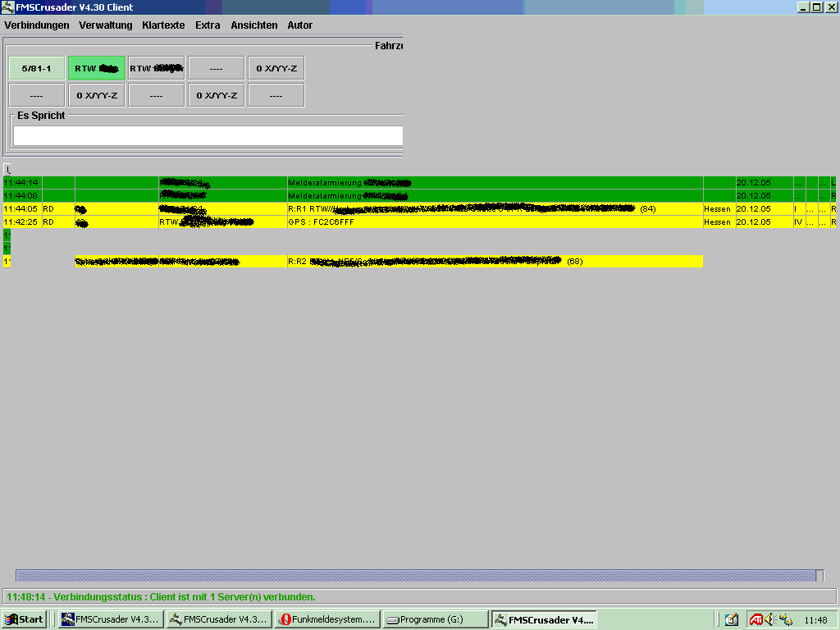Open the Ansichten menu
The image size is (840, 630).
tap(254, 25)
